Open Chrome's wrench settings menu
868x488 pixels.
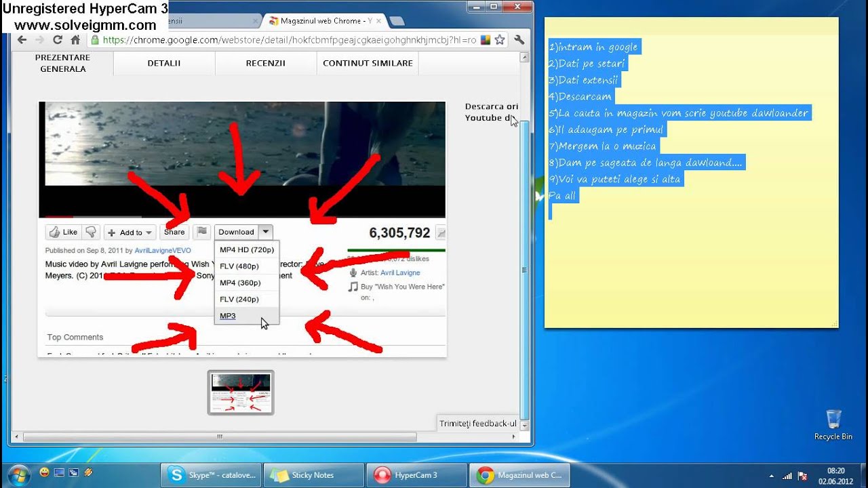tap(519, 40)
